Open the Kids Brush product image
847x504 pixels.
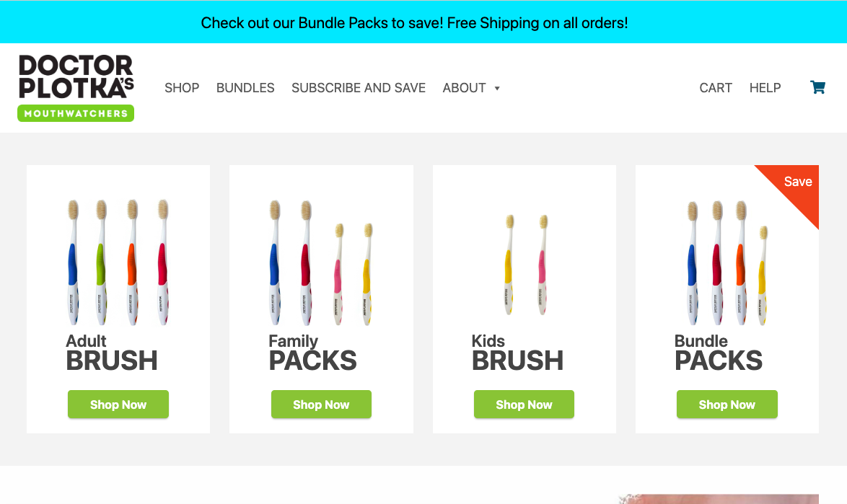tap(526, 265)
